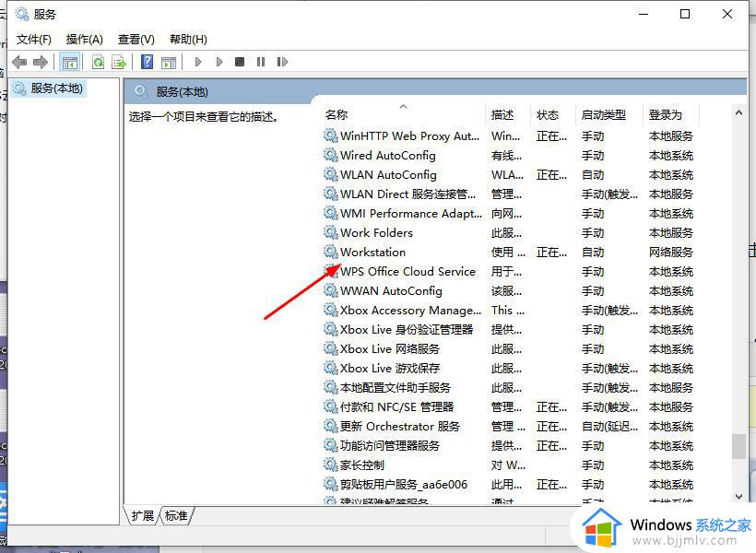Select the 更新 Orchestrator 服务 service

[x=508, y=426]
